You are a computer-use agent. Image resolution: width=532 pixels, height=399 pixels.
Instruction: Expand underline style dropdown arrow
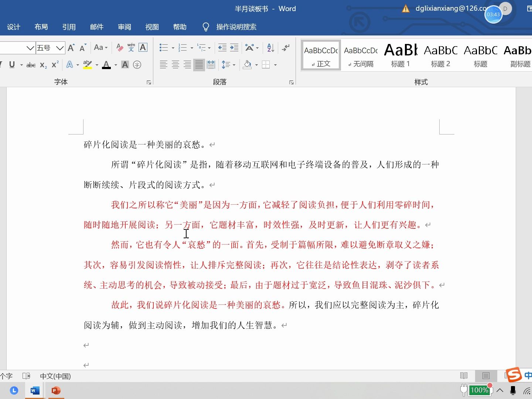coord(21,65)
